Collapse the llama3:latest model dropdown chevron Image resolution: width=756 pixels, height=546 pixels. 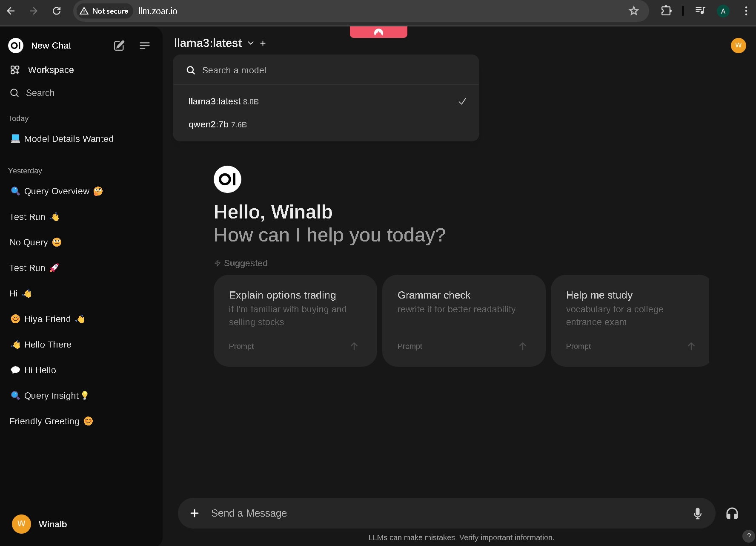click(x=251, y=43)
